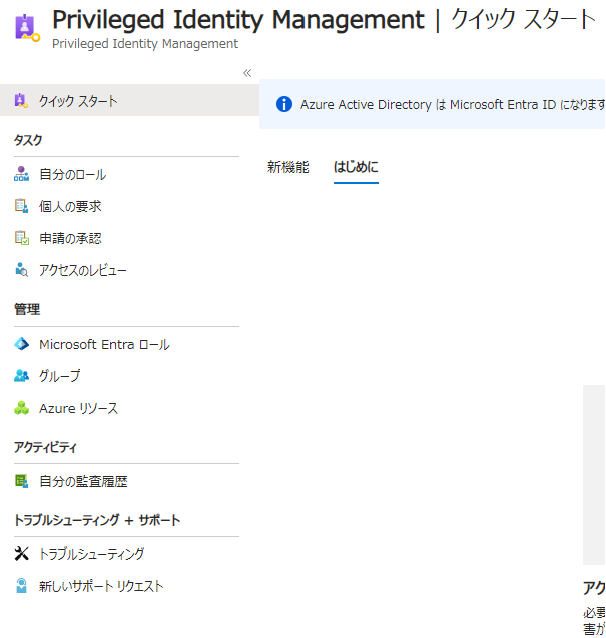
Task: Select the Azure リソース icon
Action: pyautogui.click(x=22, y=409)
